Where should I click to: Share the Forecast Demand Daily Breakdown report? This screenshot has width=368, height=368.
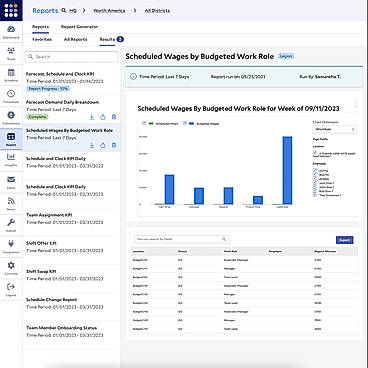(x=103, y=117)
